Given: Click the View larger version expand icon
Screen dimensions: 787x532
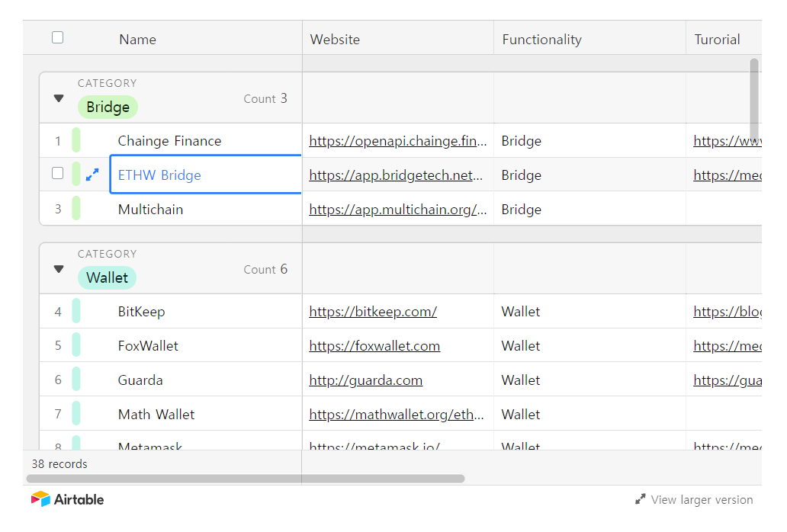Looking at the screenshot, I should tap(640, 499).
